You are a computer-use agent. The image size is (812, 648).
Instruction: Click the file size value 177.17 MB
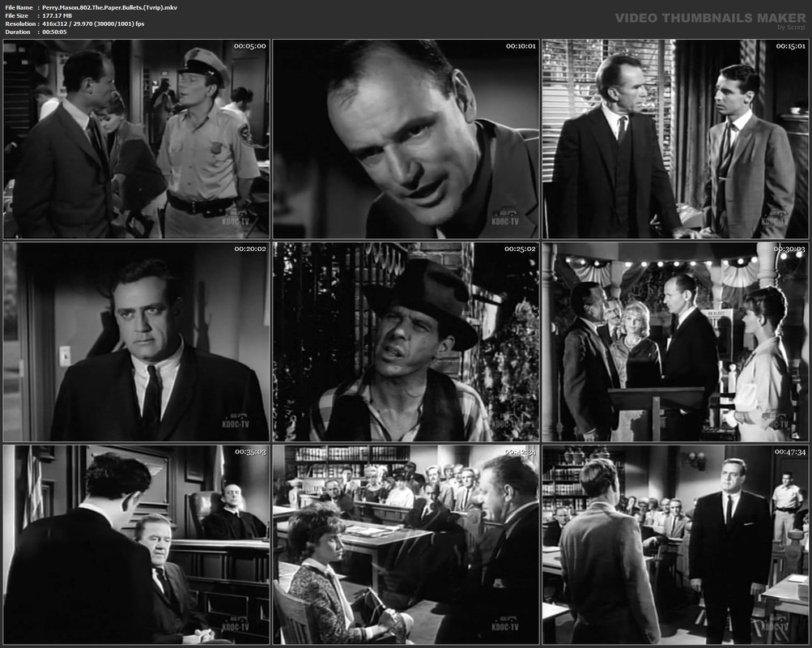[x=57, y=15]
